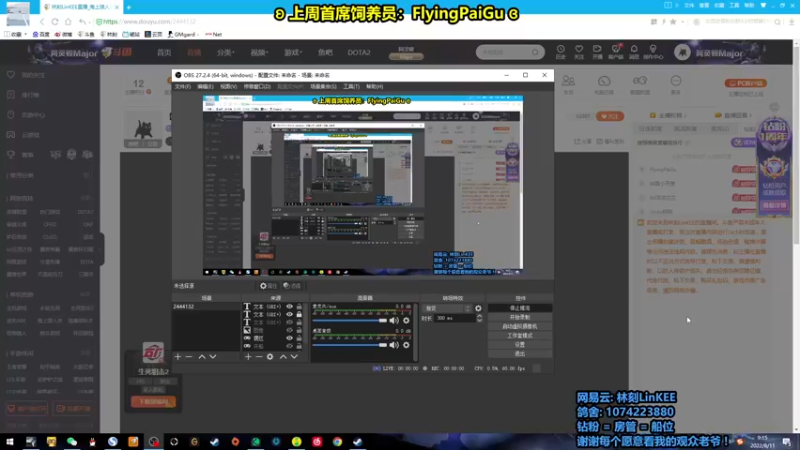Enable Studio Mode in OBS
The height and width of the screenshot is (450, 800).
click(x=520, y=336)
